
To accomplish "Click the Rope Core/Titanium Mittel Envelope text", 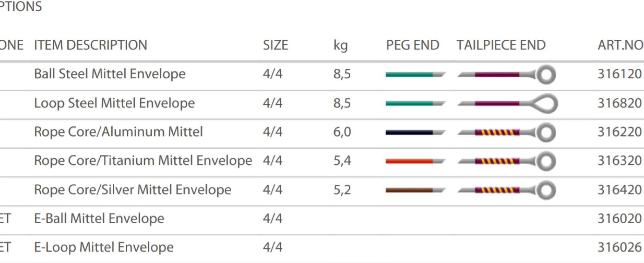I will pyautogui.click(x=143, y=161).
